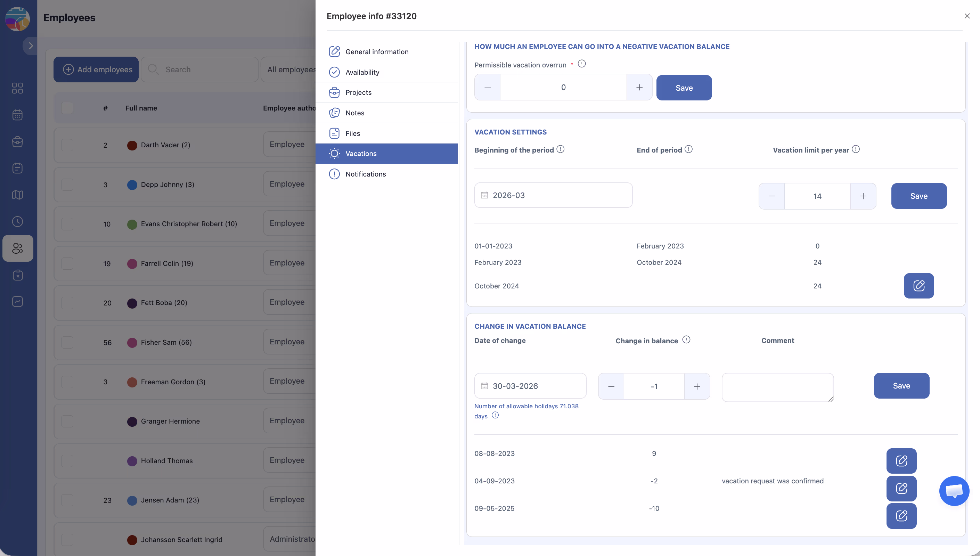980x556 pixels.
Task: Save the change in vacation balance
Action: click(x=901, y=386)
